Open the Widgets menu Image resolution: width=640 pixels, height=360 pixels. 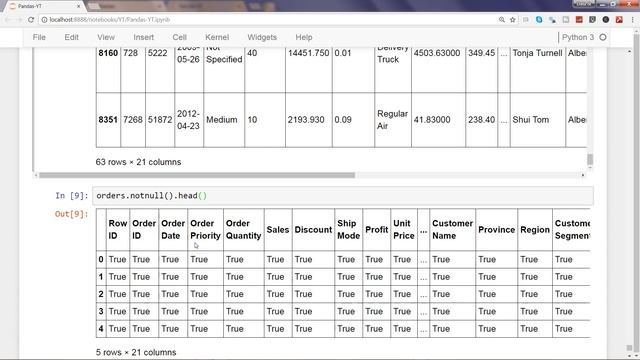click(262, 37)
